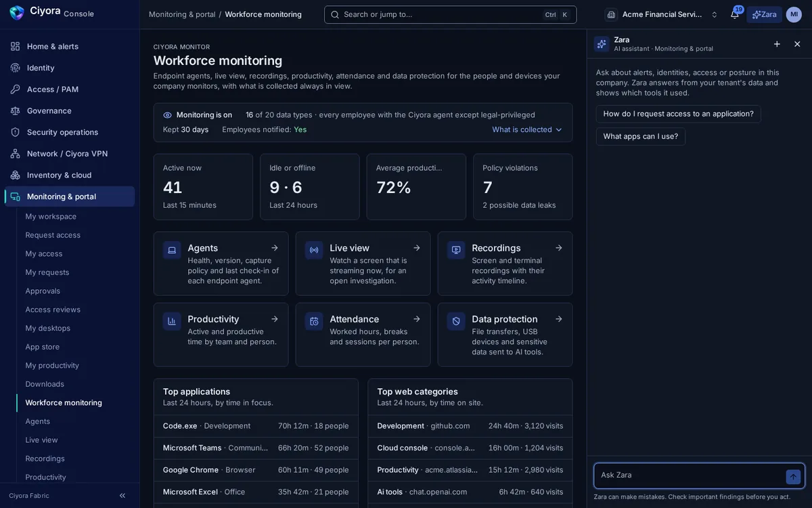This screenshot has height=508, width=812.
Task: Open Attendance card arrow
Action: click(416, 319)
